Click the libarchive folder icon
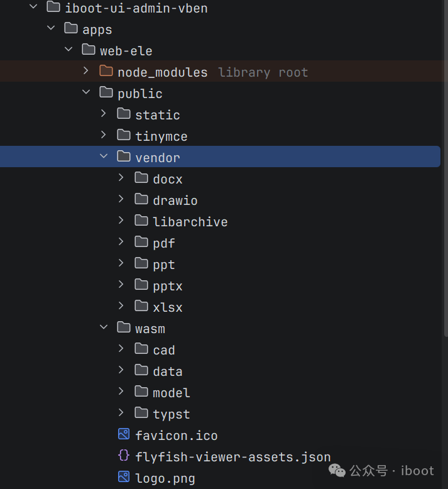 pos(141,221)
